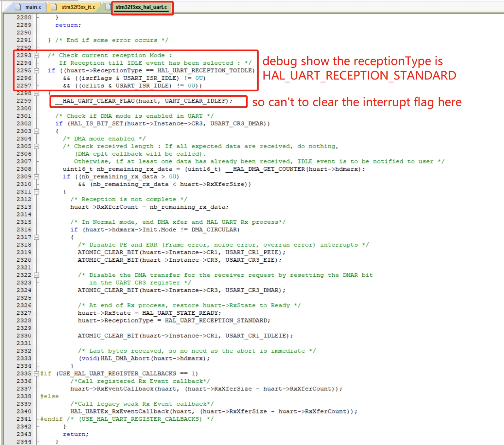504x445 pixels.
Task: Click the #else directive on line 2338
Action: pyautogui.click(x=49, y=396)
